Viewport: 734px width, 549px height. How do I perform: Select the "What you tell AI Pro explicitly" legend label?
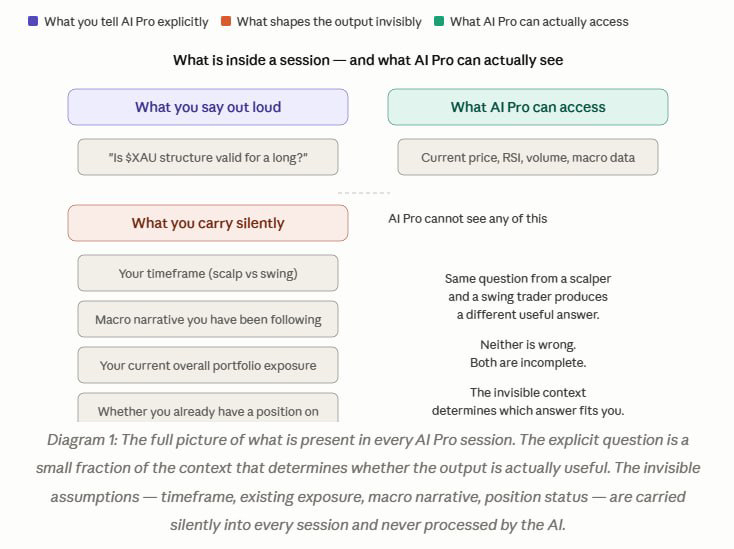tap(126, 21)
